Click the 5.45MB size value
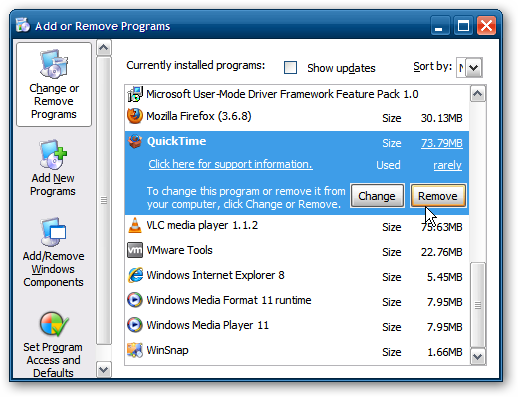The width and height of the screenshot is (518, 397). 445,277
